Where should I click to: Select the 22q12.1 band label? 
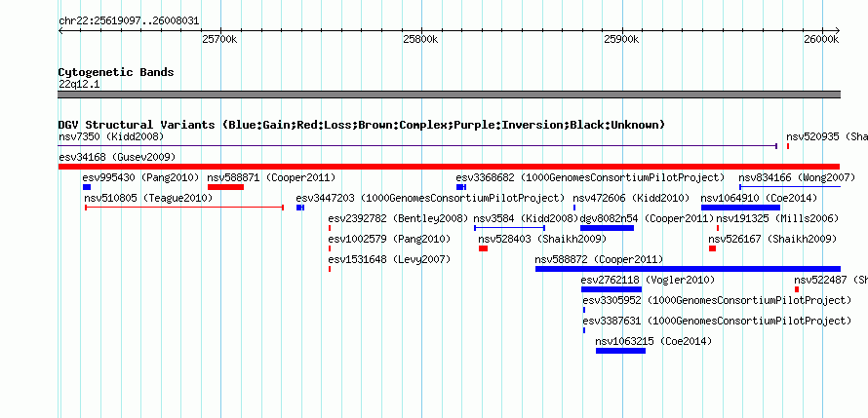[x=79, y=85]
